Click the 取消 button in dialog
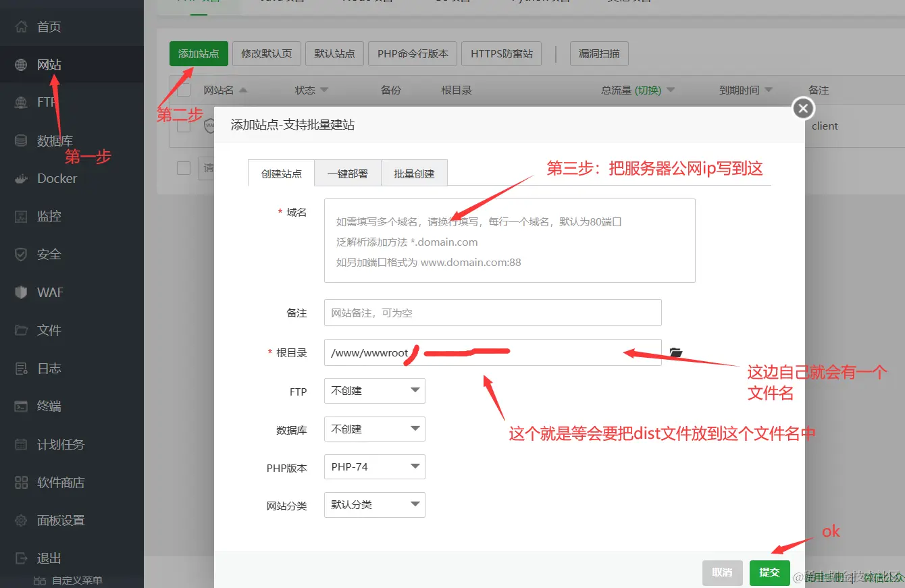Screen dimensions: 905x588 (x=722, y=572)
